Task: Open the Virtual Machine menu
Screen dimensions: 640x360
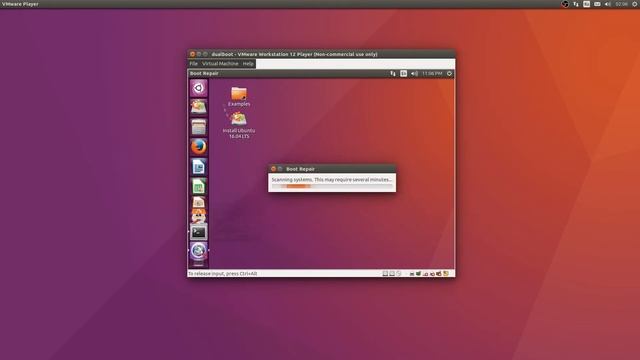Action: coord(220,64)
